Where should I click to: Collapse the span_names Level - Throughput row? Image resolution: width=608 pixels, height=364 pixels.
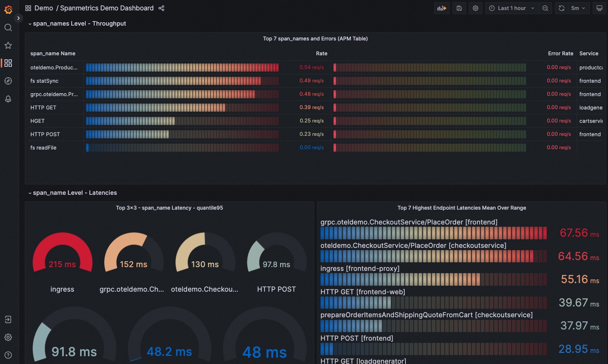pos(77,23)
